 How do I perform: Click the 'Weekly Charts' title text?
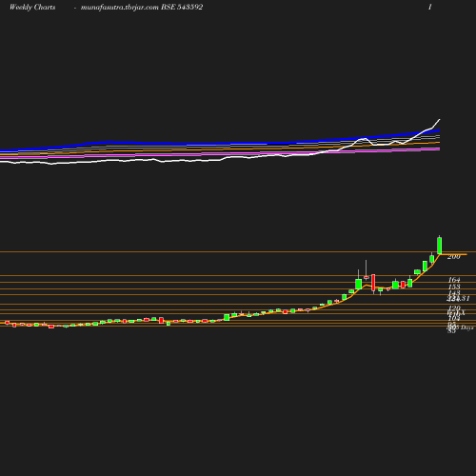point(32,7)
